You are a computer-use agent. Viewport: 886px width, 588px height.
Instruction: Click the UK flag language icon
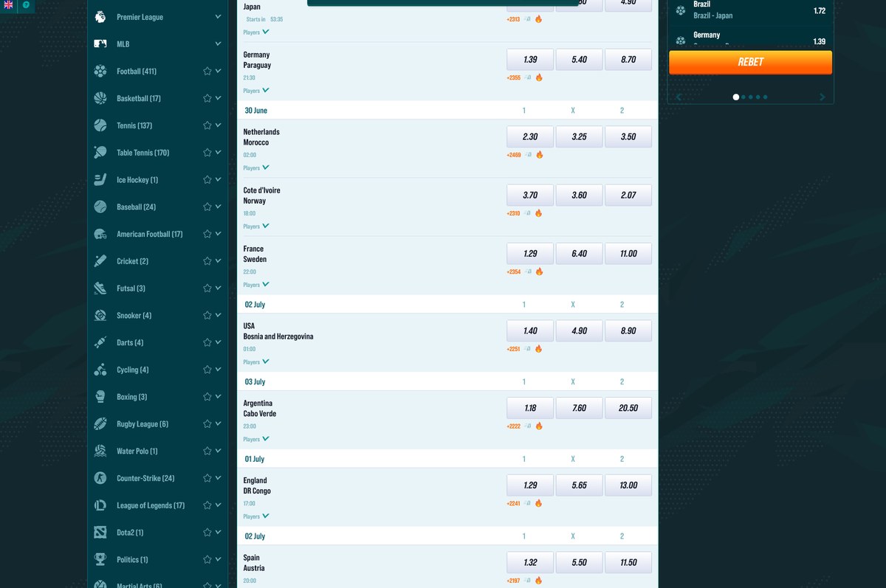[x=8, y=4]
